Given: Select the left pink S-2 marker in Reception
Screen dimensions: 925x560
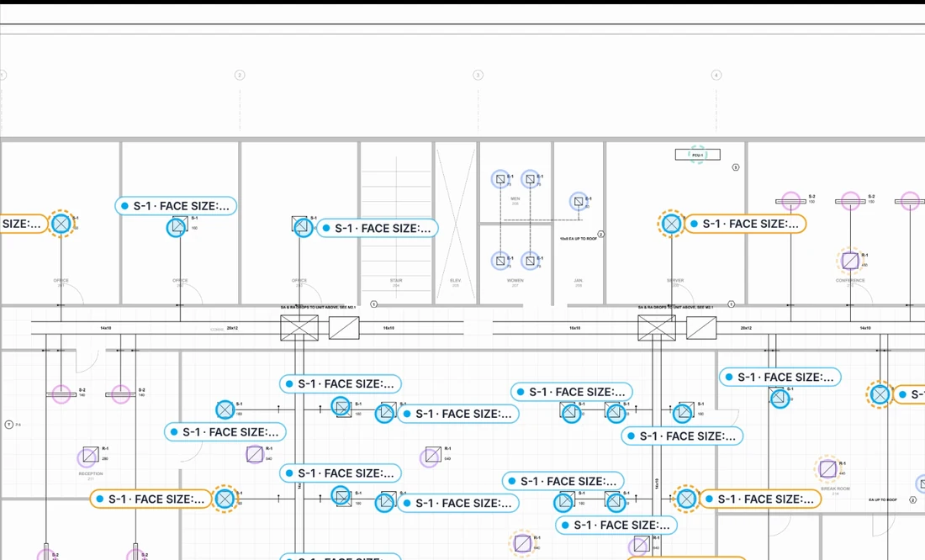Looking at the screenshot, I should pos(61,394).
